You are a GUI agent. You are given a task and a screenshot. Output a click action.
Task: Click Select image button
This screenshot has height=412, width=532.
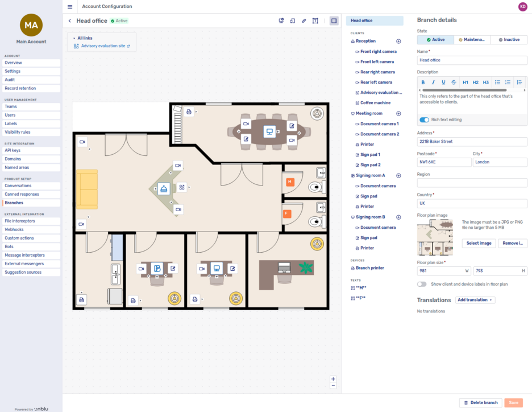tap(479, 243)
